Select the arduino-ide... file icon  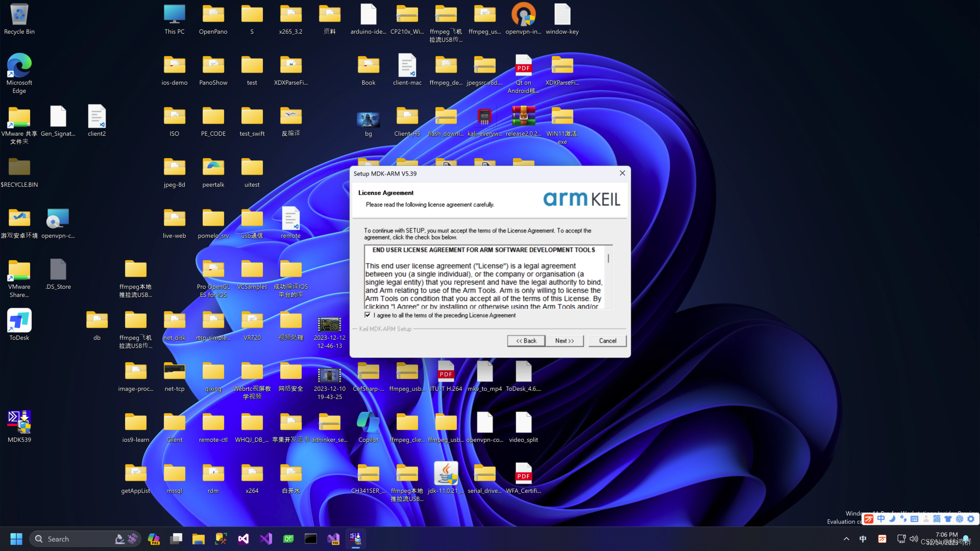tap(369, 19)
